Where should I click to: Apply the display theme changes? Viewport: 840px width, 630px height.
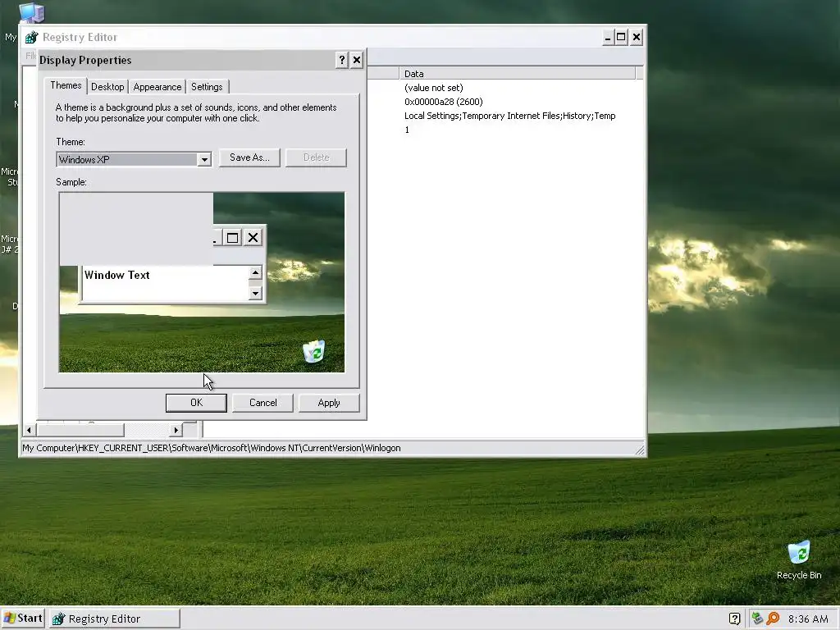[x=329, y=403]
